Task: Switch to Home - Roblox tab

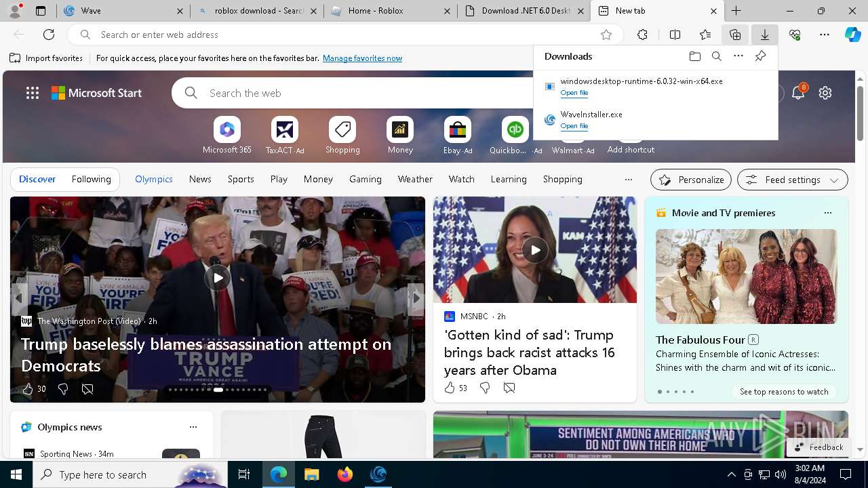Action: pos(389,11)
